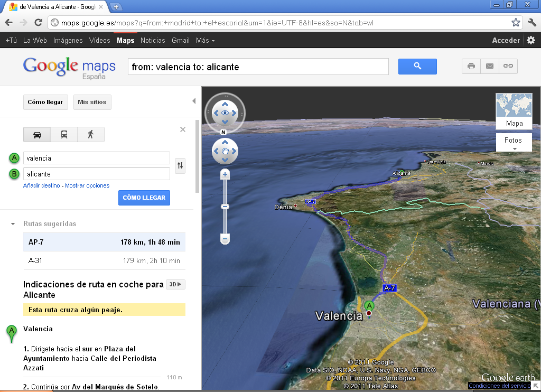Send the map using the envelope icon
541x392 pixels.
(x=489, y=66)
